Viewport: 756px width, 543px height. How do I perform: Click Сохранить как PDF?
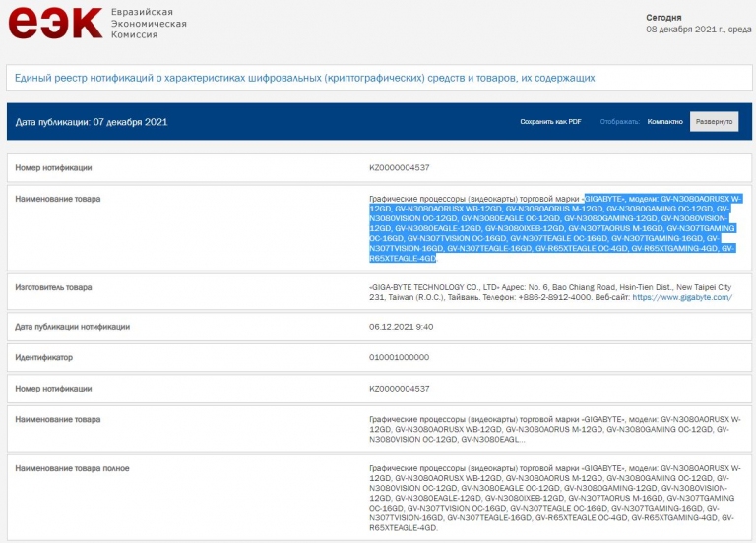click(x=550, y=121)
